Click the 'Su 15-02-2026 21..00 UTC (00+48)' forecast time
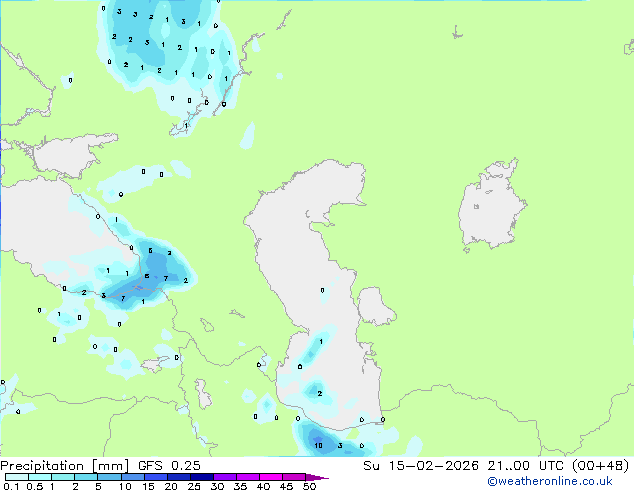 [x=496, y=466]
